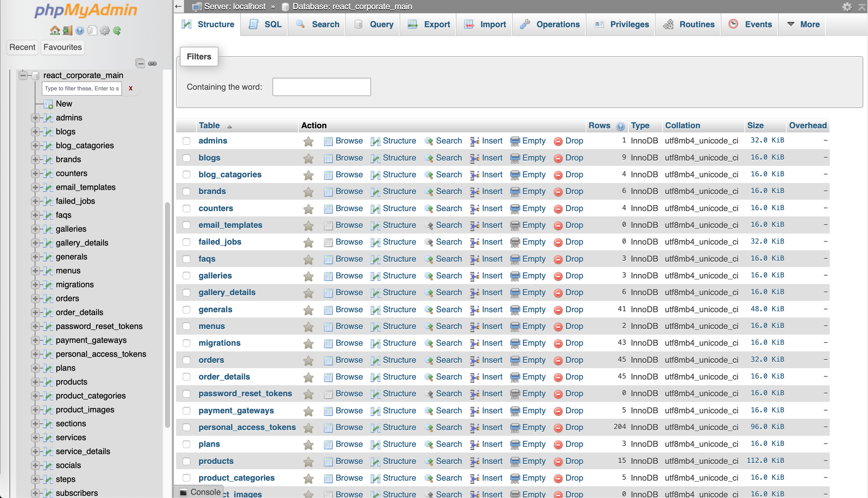Click the Console icon at bottom
This screenshot has width=868, height=498.
(184, 492)
